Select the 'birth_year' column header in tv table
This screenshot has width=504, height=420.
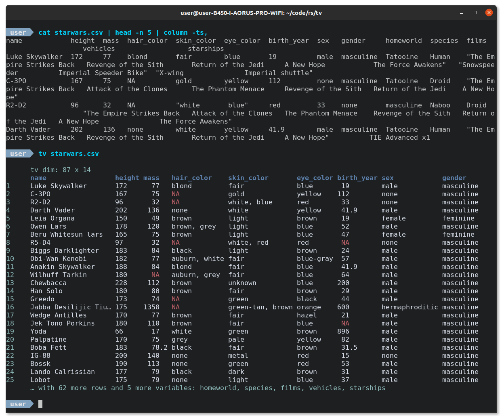(x=357, y=178)
